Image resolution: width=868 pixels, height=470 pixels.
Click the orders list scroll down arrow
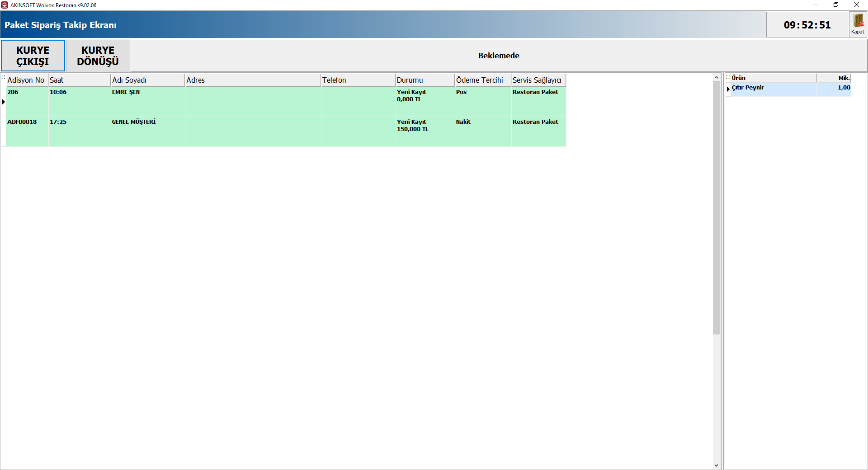pyautogui.click(x=716, y=465)
